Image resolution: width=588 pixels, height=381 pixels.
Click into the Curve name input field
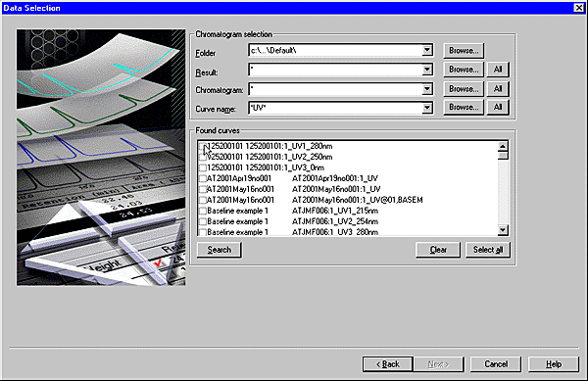[x=335, y=109]
